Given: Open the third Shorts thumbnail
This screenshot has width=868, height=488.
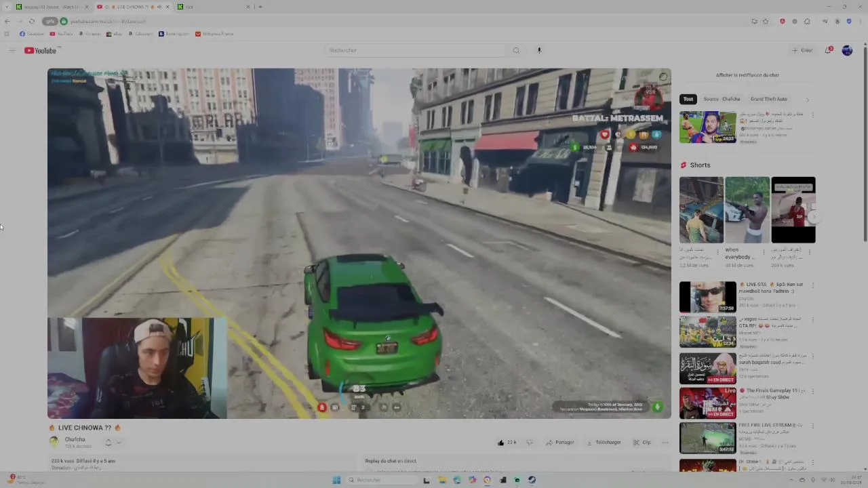Looking at the screenshot, I should (793, 210).
